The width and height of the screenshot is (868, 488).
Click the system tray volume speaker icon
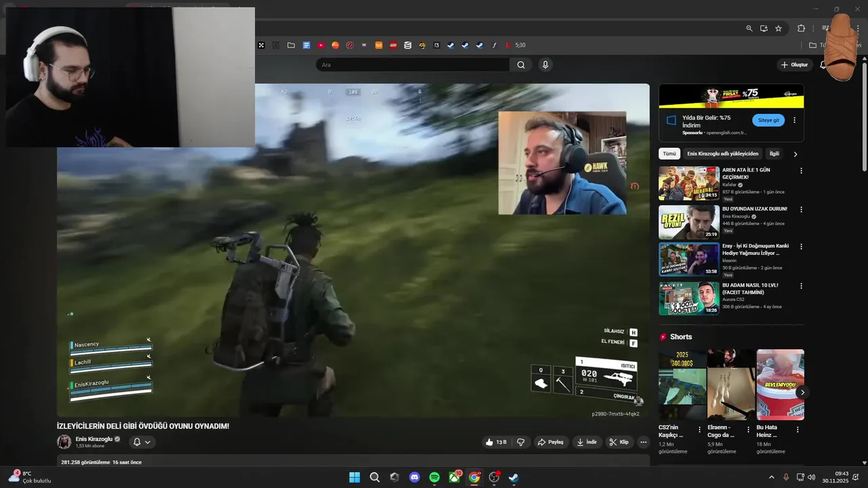click(x=812, y=477)
